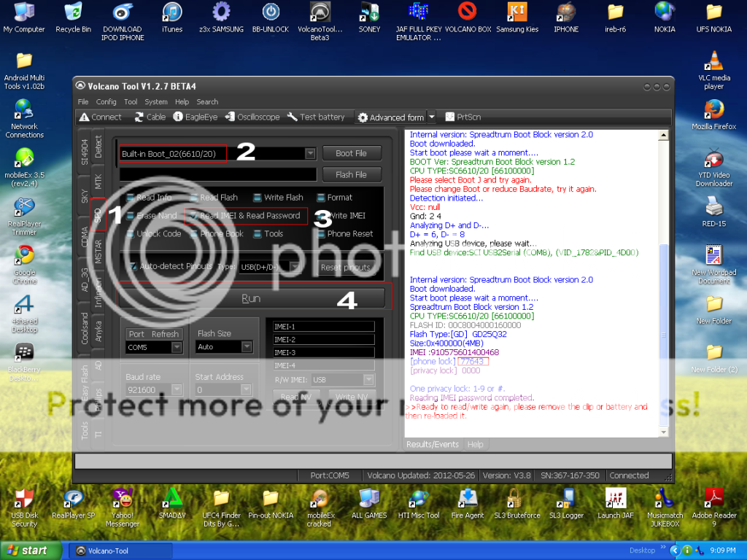Click the Boot File button
Viewport: 747px width, 560px height.
tap(351, 153)
